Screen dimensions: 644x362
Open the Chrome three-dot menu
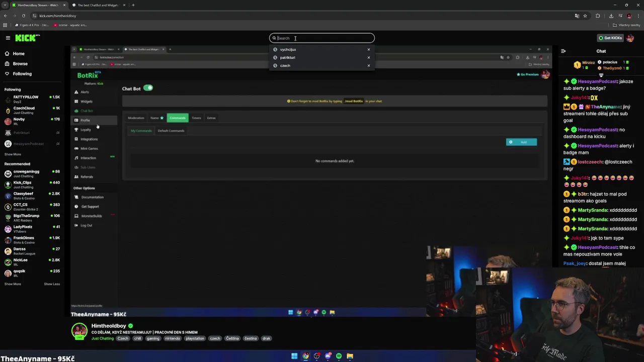click(637, 16)
